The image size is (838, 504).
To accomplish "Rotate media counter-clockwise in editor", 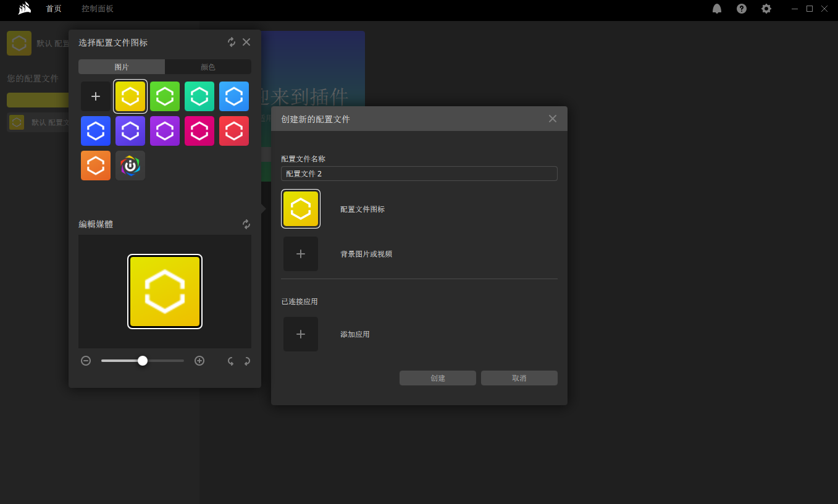I will (230, 361).
